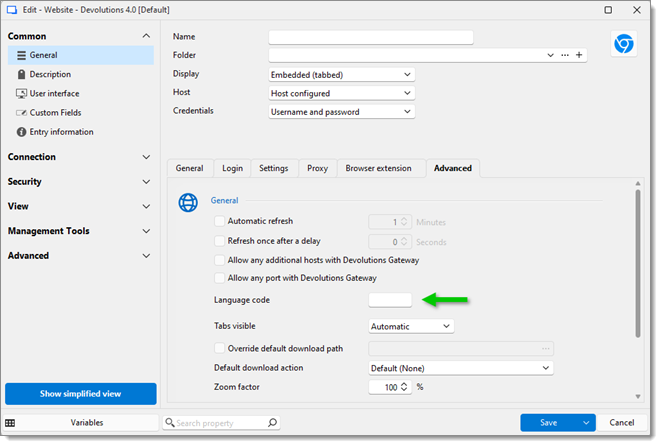Enable the Automatic refresh checkbox
The image size is (661, 446).
(219, 221)
